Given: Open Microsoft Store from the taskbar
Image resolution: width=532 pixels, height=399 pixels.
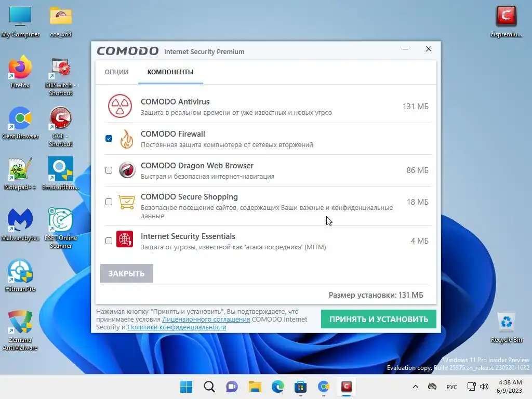Looking at the screenshot, I should pyautogui.click(x=301, y=387).
